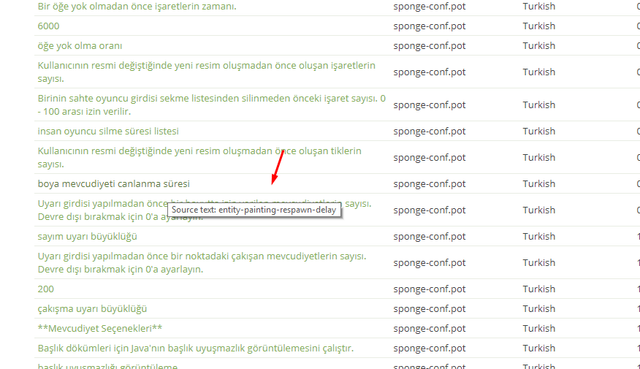Screen dimensions: 640x369
Task: Open the '6000' translation string
Action: point(48,26)
